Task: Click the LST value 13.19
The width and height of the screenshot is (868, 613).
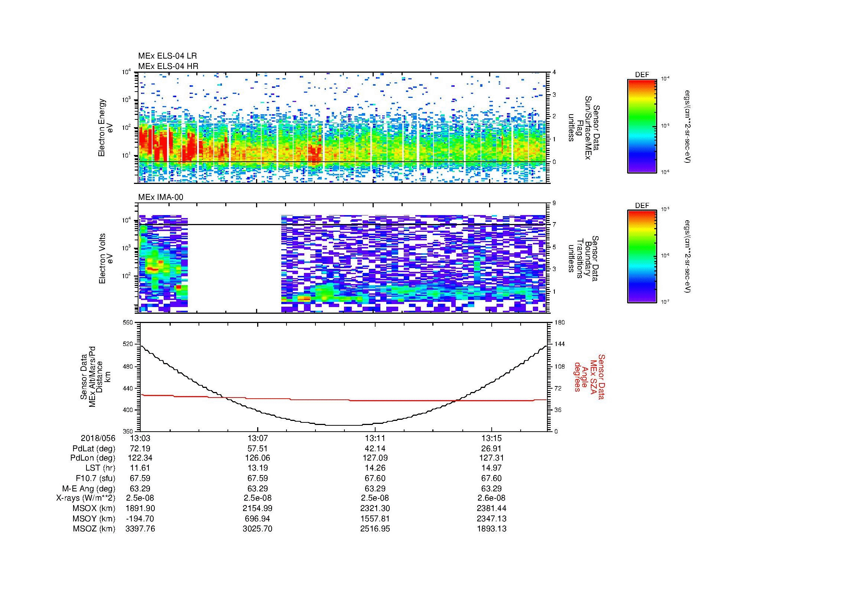Action: click(258, 468)
